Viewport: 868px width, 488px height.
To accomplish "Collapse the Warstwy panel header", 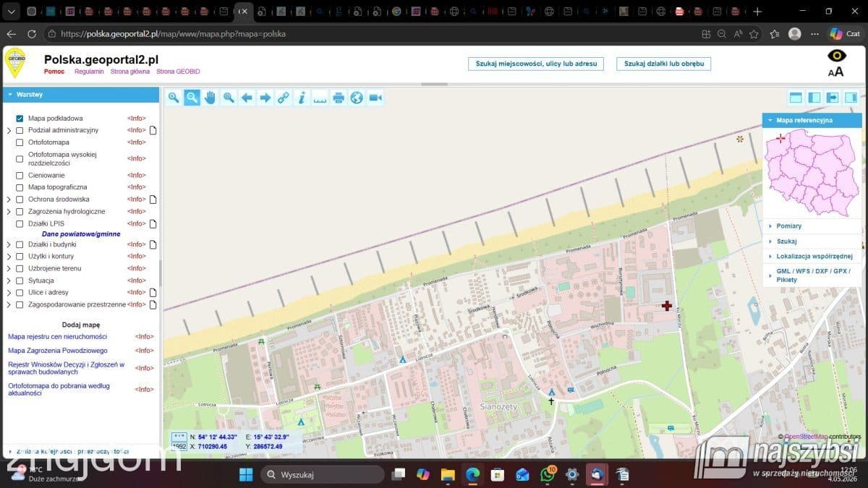I will (x=81, y=95).
